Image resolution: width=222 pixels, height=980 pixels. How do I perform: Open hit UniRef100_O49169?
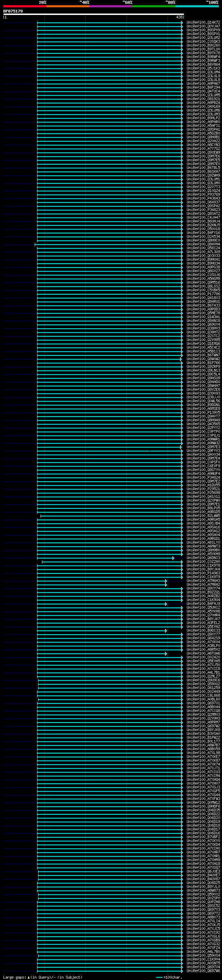point(203,106)
